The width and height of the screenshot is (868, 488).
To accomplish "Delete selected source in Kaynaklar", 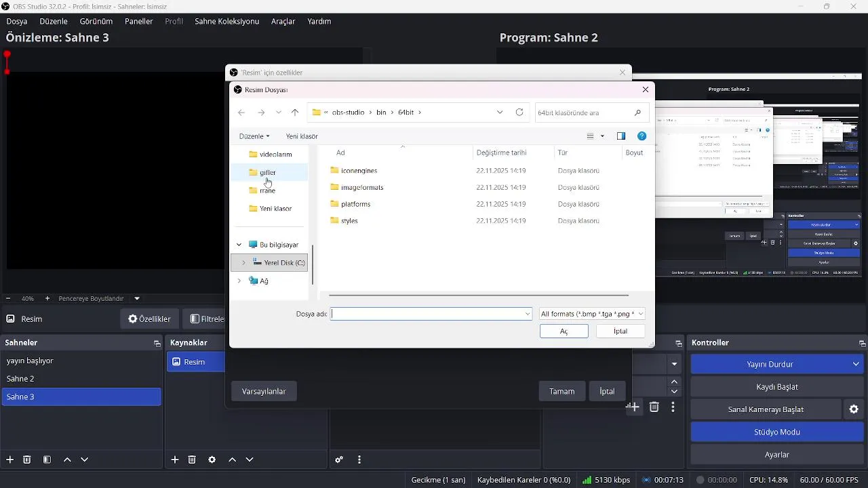I will click(x=192, y=460).
